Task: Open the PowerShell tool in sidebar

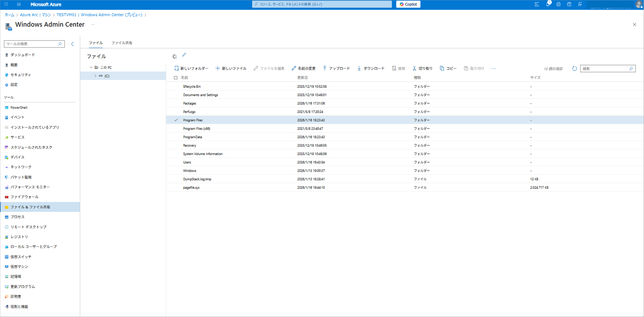Action: click(x=19, y=107)
